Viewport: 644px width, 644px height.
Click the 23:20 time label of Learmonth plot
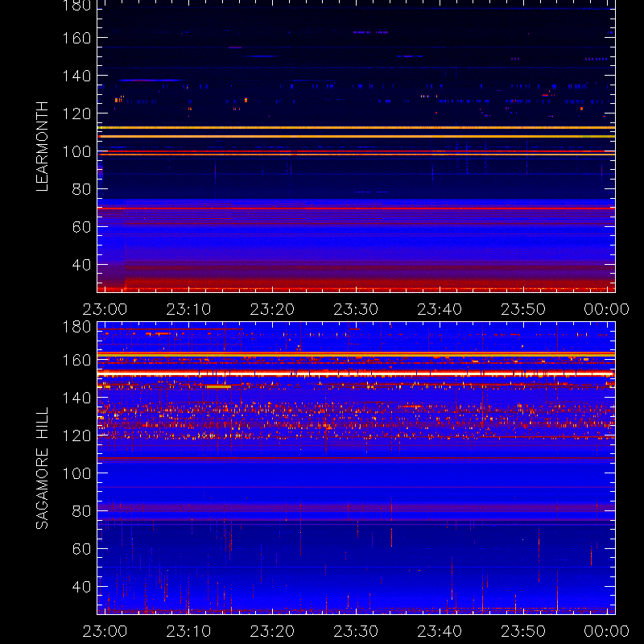click(x=272, y=309)
